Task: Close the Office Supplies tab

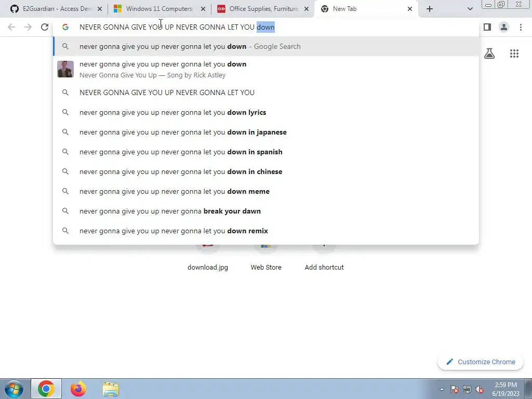Action: tap(307, 9)
